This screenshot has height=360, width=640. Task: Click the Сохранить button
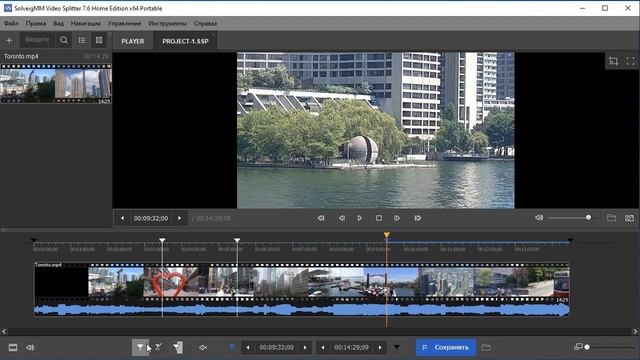(x=446, y=348)
